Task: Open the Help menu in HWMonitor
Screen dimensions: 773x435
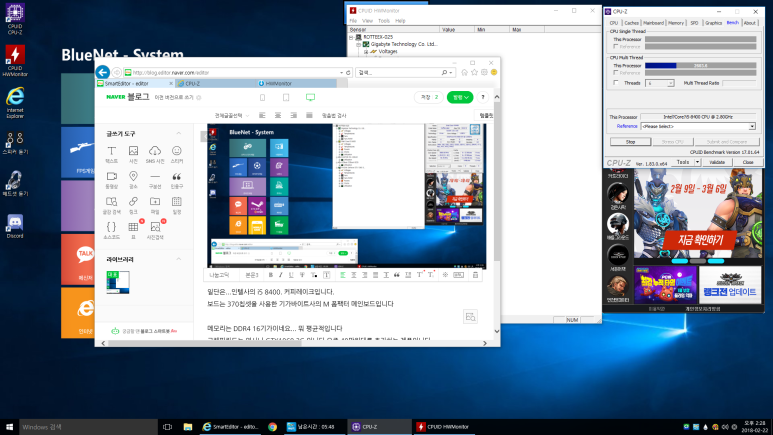Action: coord(400,21)
